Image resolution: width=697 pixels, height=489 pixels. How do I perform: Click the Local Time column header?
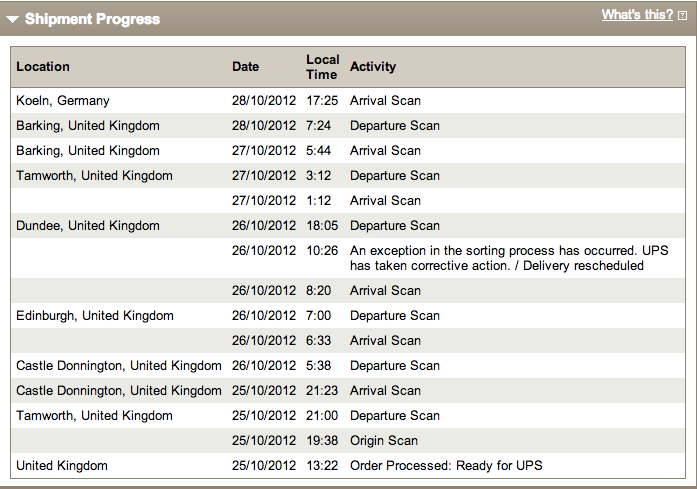(323, 67)
